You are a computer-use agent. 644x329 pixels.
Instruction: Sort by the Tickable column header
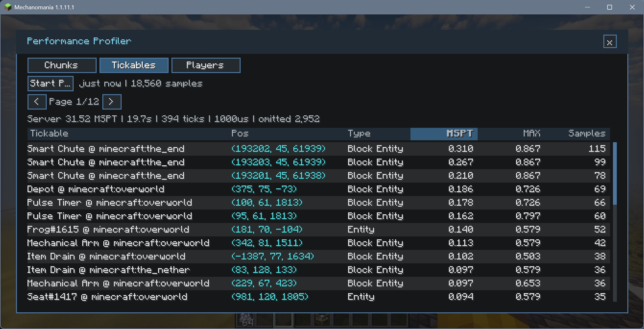[49, 134]
